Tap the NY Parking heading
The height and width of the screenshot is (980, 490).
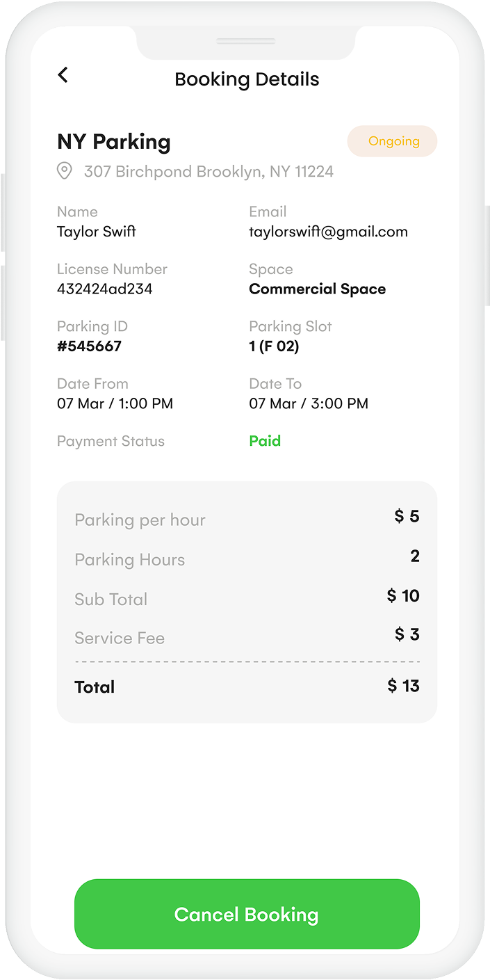tap(114, 142)
